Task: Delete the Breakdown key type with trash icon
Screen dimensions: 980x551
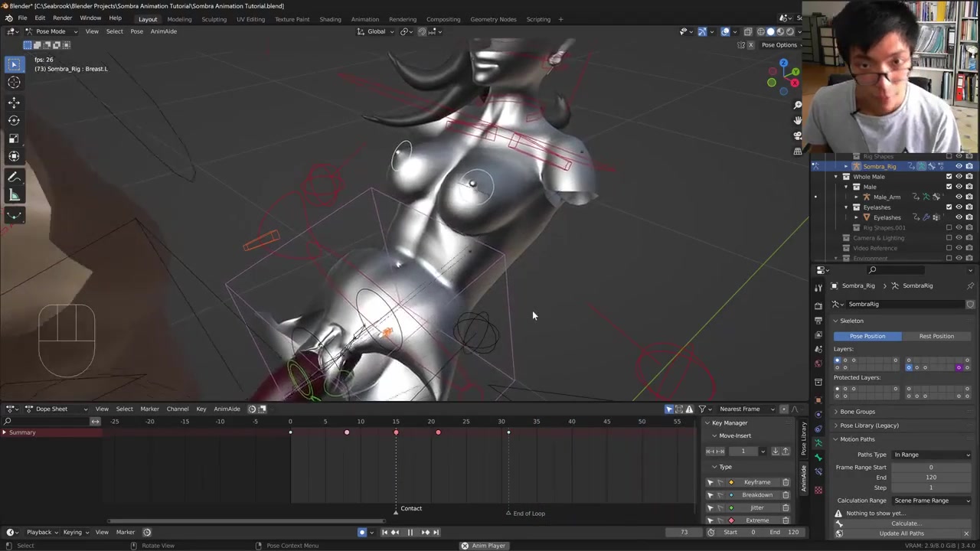Action: (786, 495)
